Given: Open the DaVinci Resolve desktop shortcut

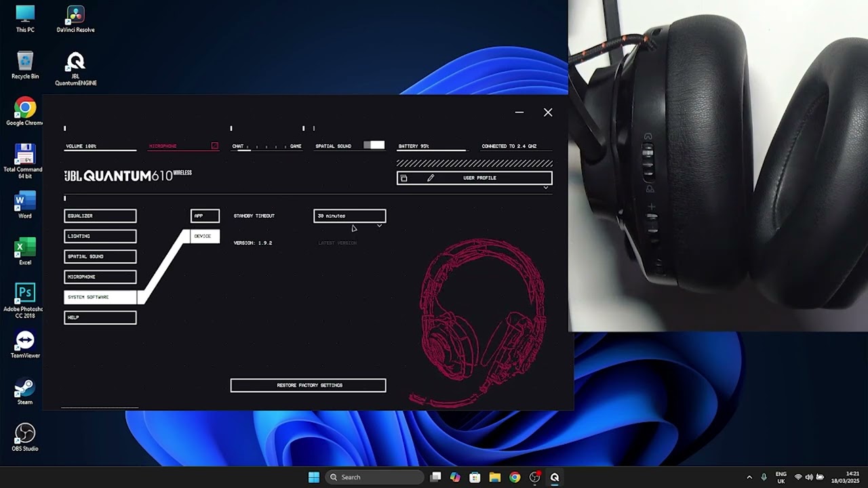Looking at the screenshot, I should pos(75,19).
